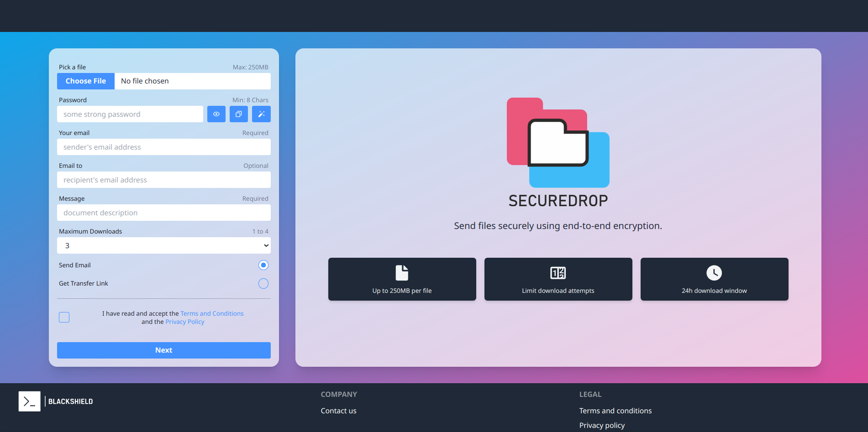Click the Next button
Viewport: 868px width, 432px height.
coord(164,350)
